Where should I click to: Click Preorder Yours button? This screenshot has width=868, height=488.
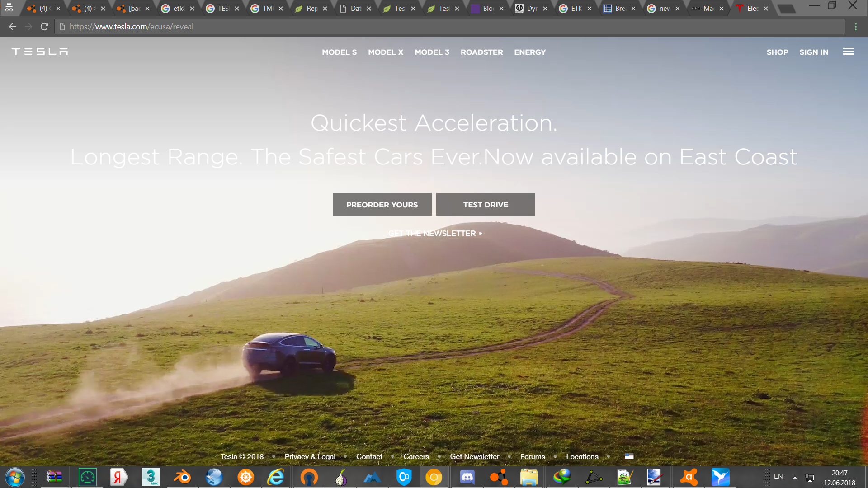(382, 204)
